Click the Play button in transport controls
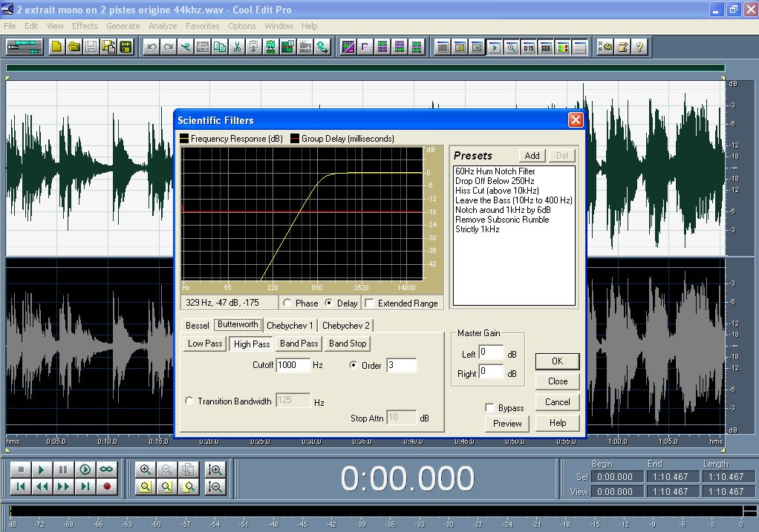The height and width of the screenshot is (532, 759). pos(42,470)
